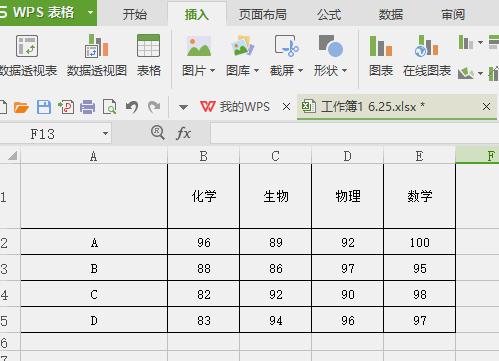Select cell containing 生物

click(x=275, y=196)
